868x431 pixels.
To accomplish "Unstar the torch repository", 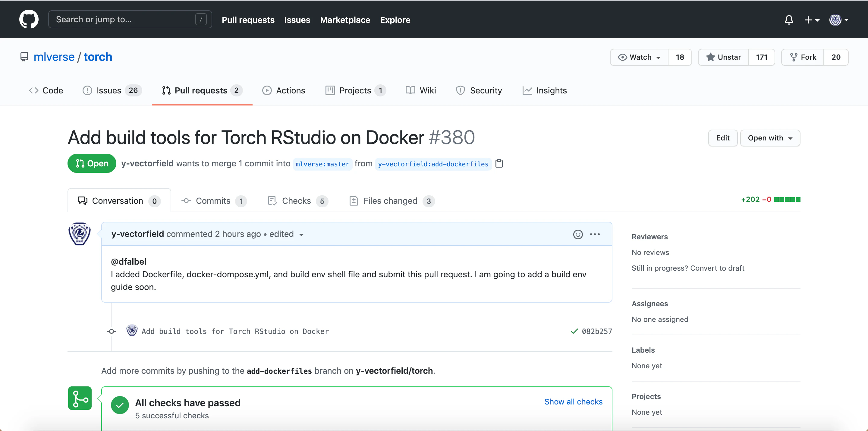I will (724, 57).
